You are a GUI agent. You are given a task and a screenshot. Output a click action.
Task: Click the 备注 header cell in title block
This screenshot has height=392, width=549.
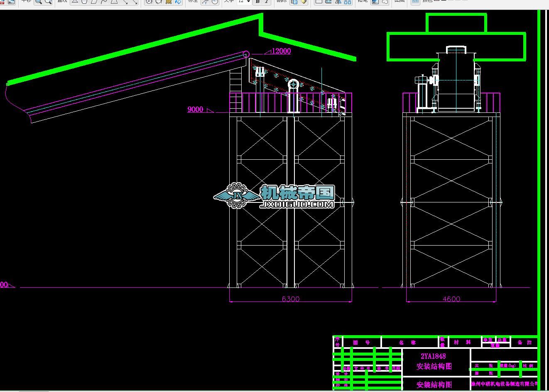point(525,343)
